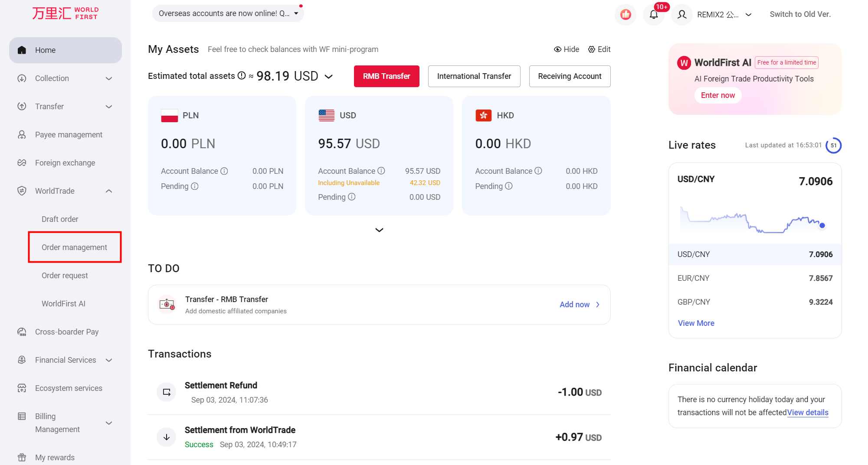Click the live rates refresh countdown circle
Image resolution: width=868 pixels, height=465 pixels.
[833, 145]
